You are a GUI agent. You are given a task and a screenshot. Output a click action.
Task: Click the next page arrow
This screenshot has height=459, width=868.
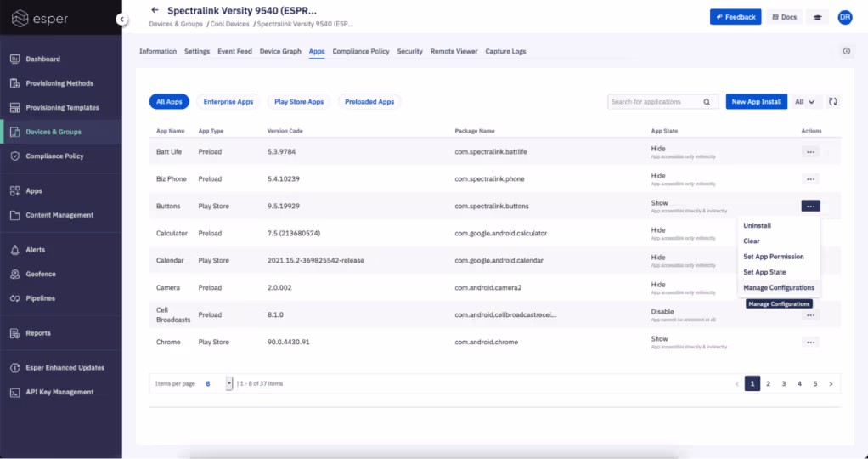pos(831,383)
